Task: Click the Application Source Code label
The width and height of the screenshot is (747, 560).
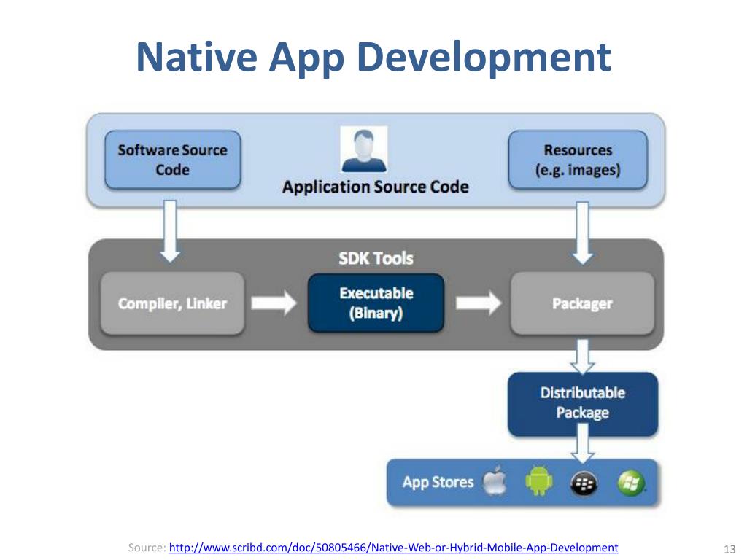Action: 376,187
